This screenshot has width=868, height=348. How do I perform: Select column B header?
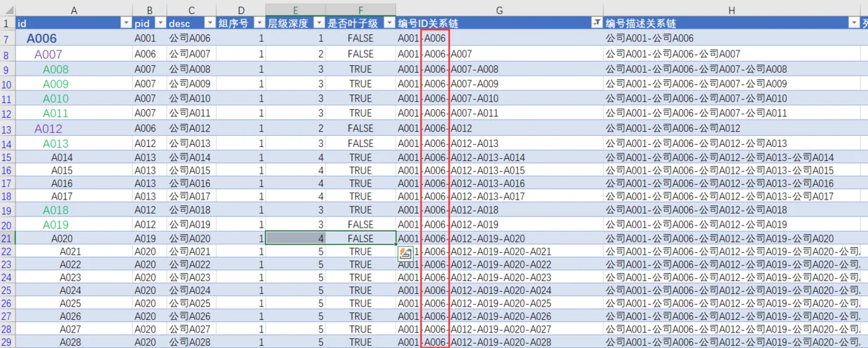[150, 11]
